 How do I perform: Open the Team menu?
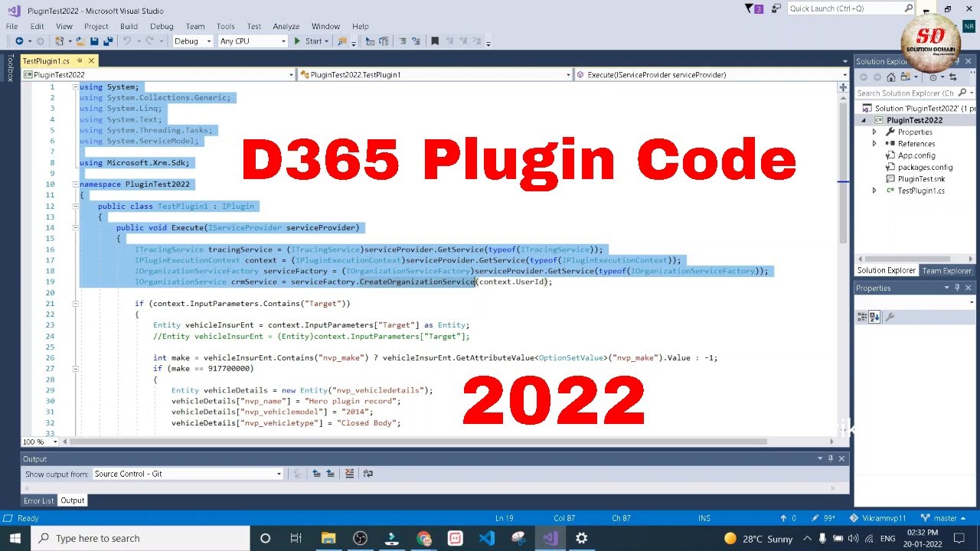[195, 26]
